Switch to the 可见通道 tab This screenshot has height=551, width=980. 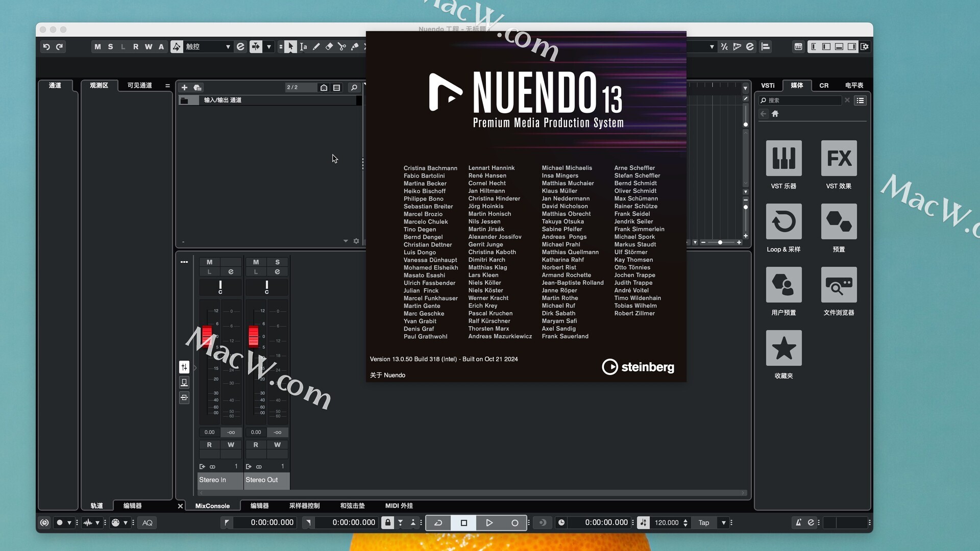tap(139, 86)
